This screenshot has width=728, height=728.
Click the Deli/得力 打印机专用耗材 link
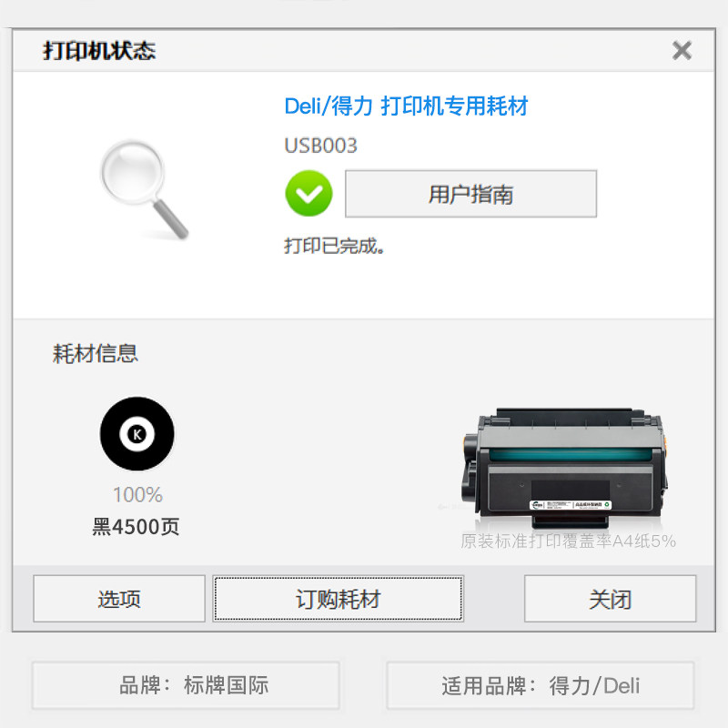(x=406, y=106)
